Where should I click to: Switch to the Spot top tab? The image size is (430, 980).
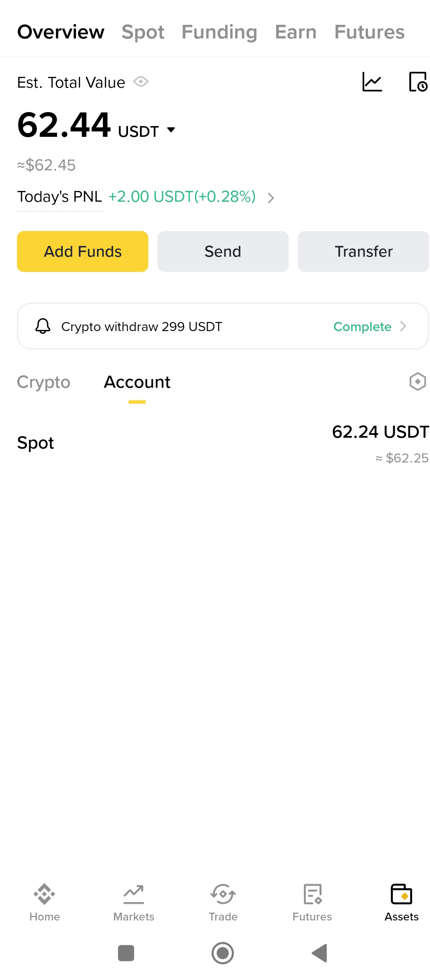[x=143, y=32]
